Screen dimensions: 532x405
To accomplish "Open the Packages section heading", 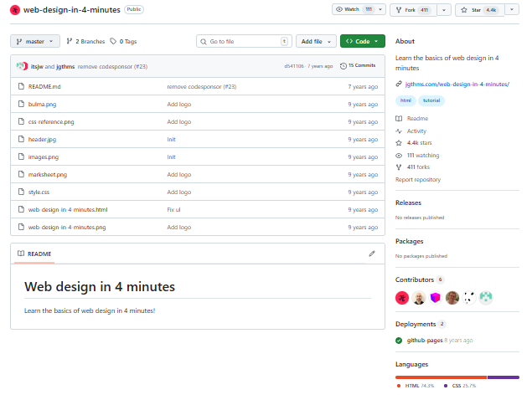I will (x=409, y=241).
